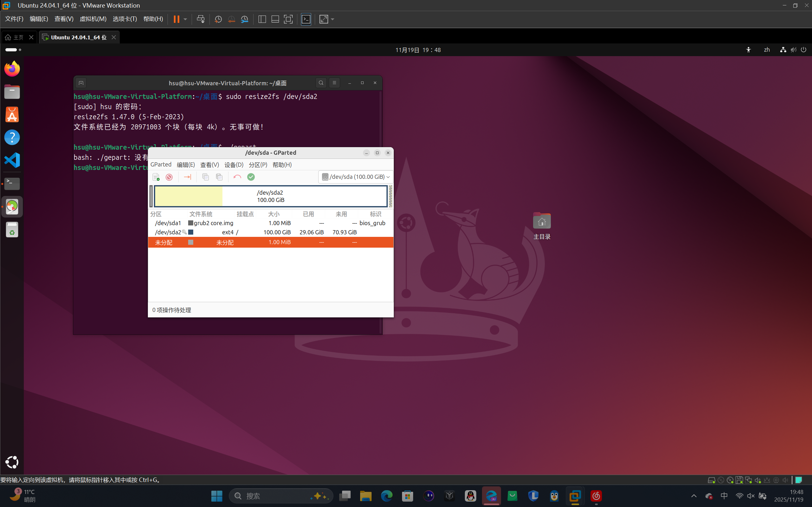Pause the virtual machine
This screenshot has width=812, height=507.
coord(176,19)
